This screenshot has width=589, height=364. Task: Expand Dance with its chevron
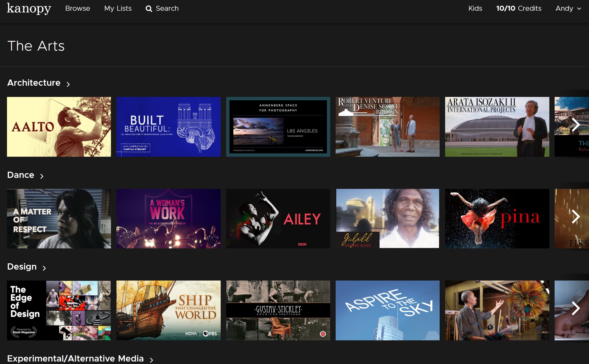(42, 176)
